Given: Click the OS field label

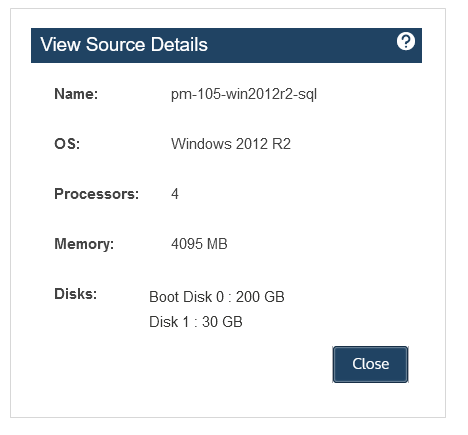Looking at the screenshot, I should (x=67, y=144).
